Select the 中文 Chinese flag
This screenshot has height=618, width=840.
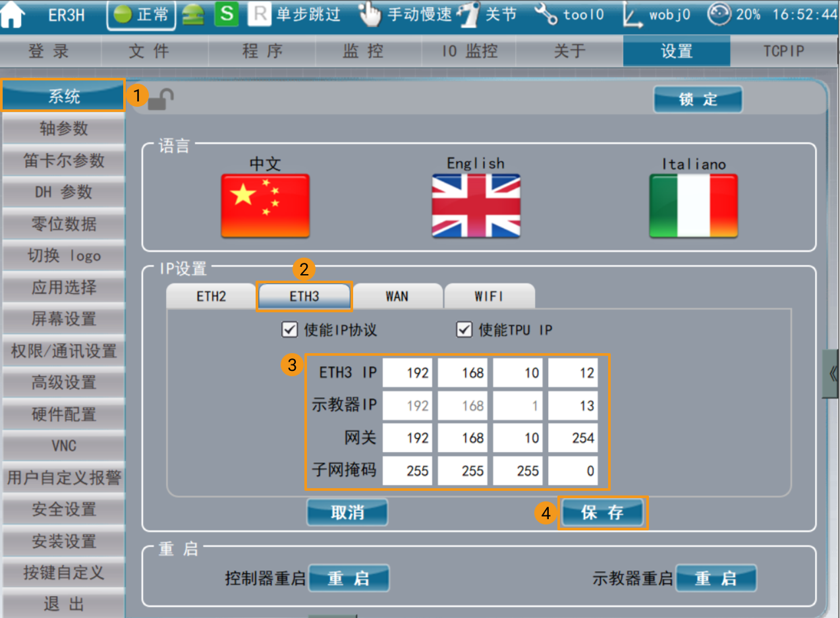(266, 206)
